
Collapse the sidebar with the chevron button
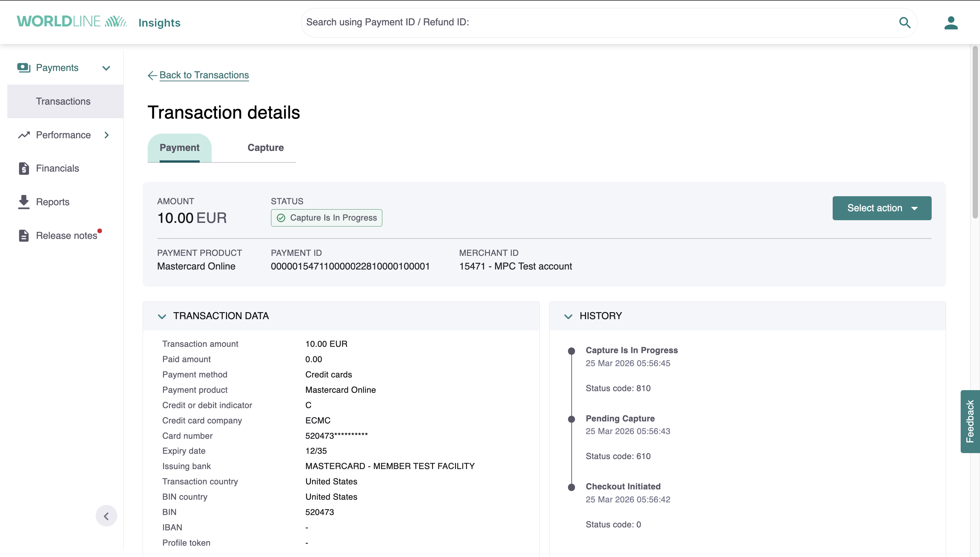[106, 516]
